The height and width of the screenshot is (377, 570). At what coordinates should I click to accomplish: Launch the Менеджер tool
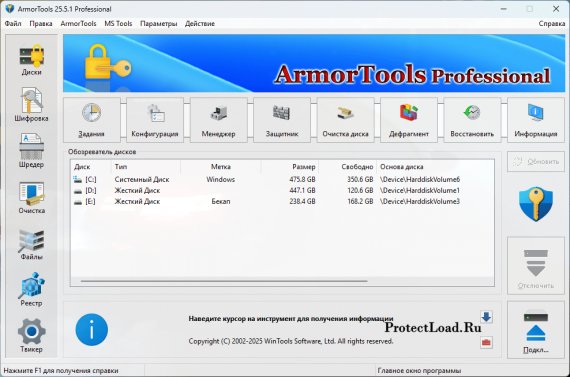218,120
